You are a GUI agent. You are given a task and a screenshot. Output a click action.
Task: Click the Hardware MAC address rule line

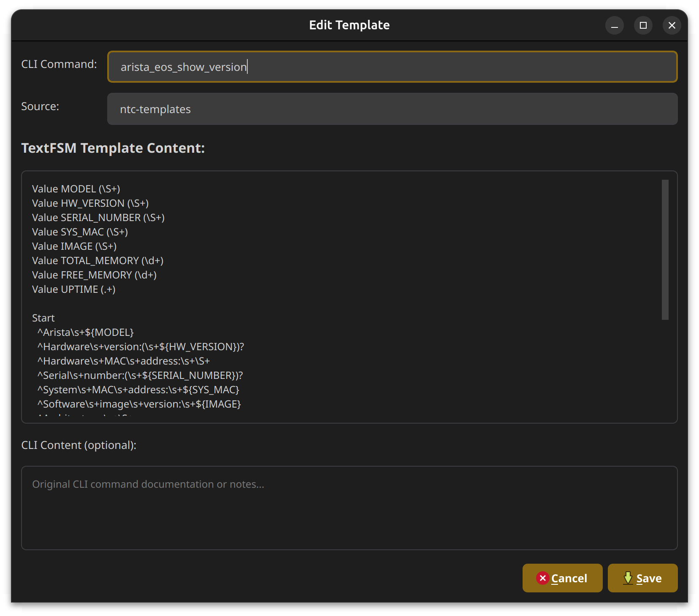pyautogui.click(x=123, y=361)
